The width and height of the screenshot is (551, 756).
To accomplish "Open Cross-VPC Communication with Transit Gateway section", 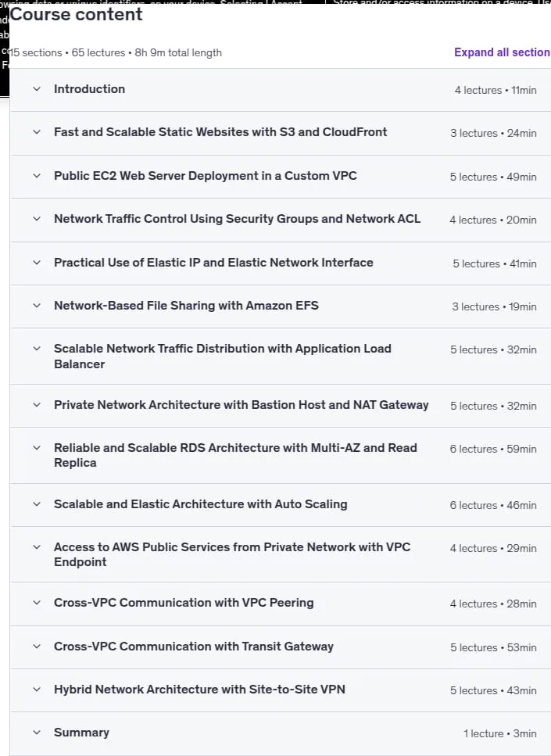I will tap(194, 647).
